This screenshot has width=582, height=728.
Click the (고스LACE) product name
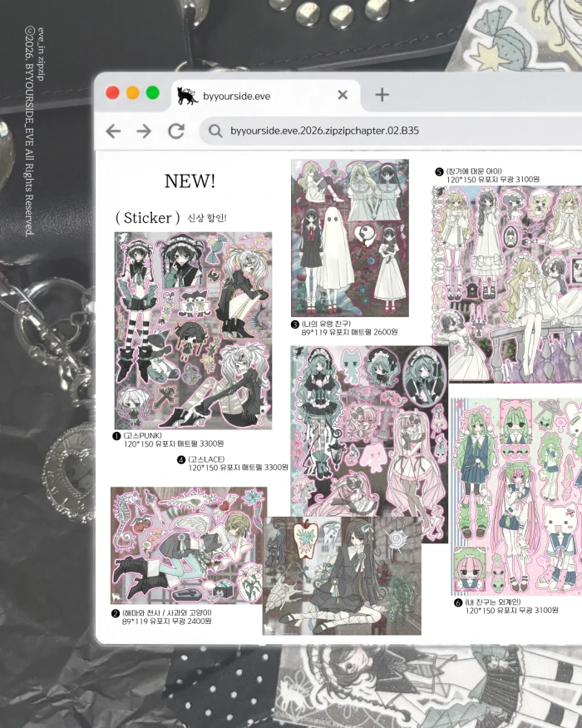point(206,459)
